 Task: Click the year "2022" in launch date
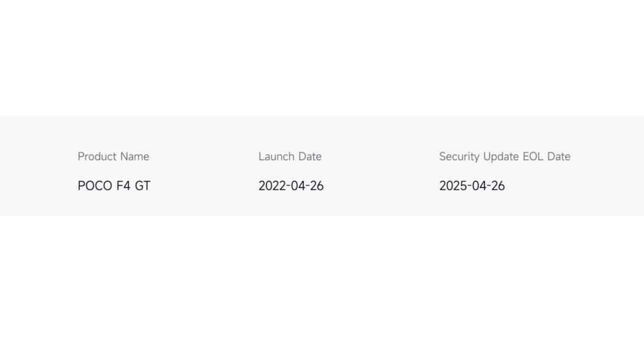pyautogui.click(x=272, y=186)
